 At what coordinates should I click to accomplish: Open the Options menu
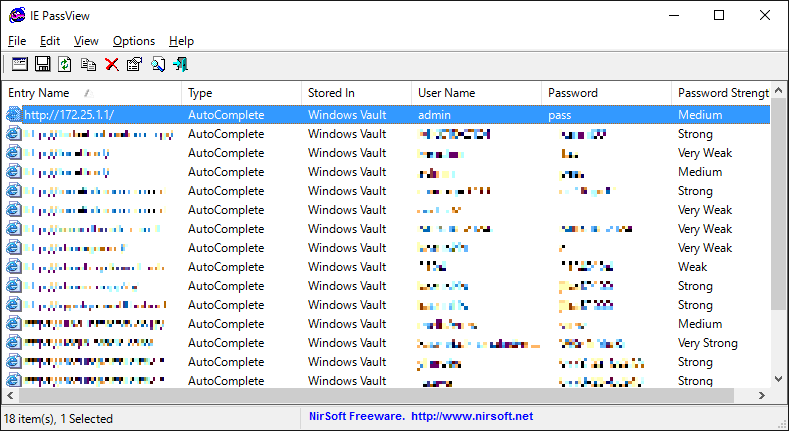coord(134,41)
